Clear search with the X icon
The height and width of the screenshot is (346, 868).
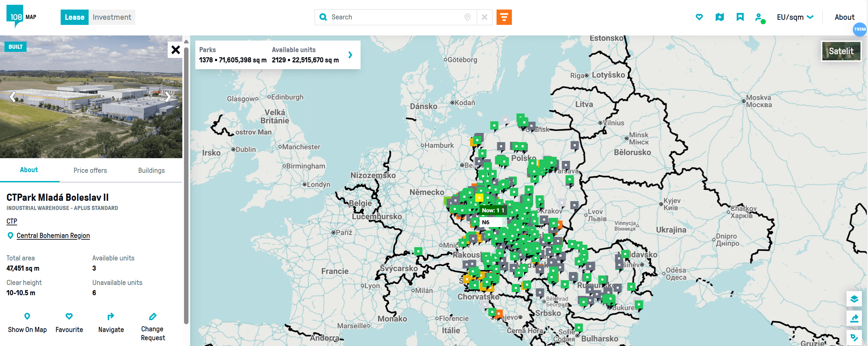(484, 17)
